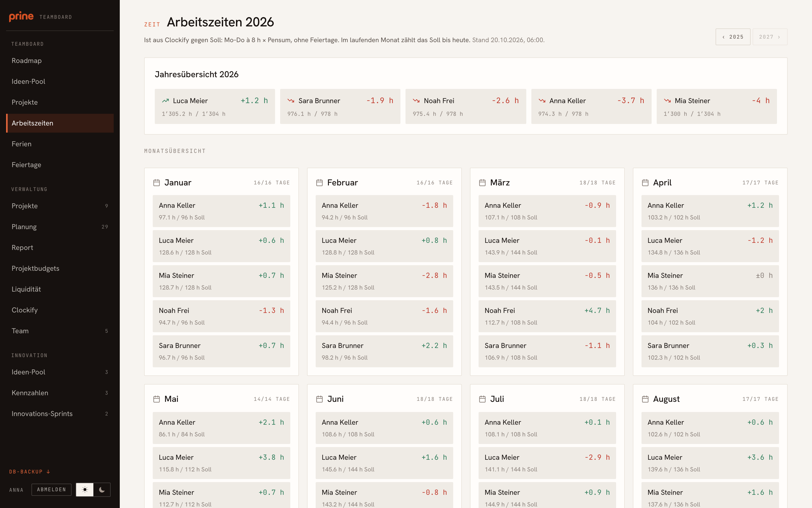Switch to dark mode moon toggle
Screen dimensions: 812x508
[102, 489]
